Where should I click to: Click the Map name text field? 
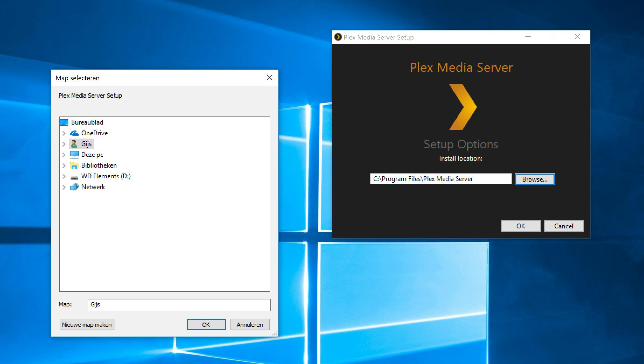[179, 305]
